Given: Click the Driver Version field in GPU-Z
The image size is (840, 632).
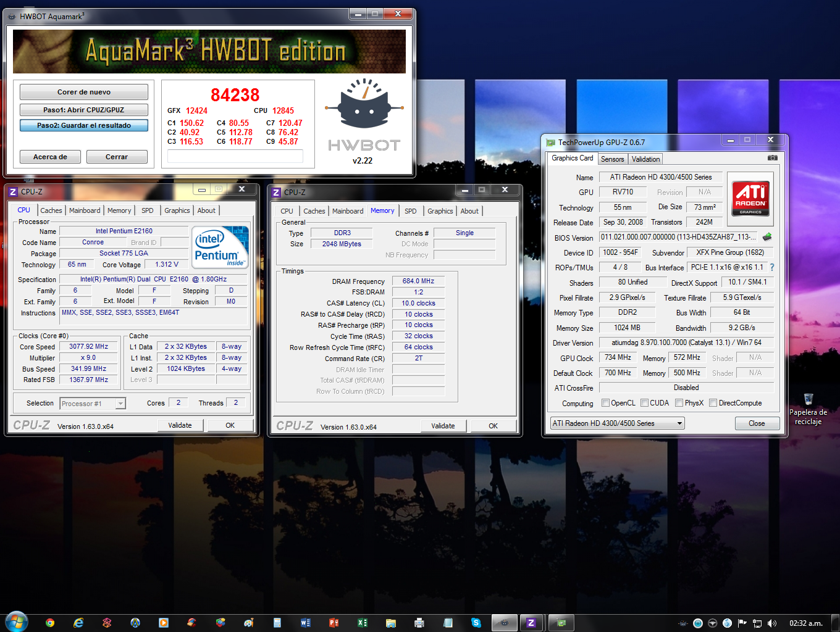Looking at the screenshot, I should 686,343.
